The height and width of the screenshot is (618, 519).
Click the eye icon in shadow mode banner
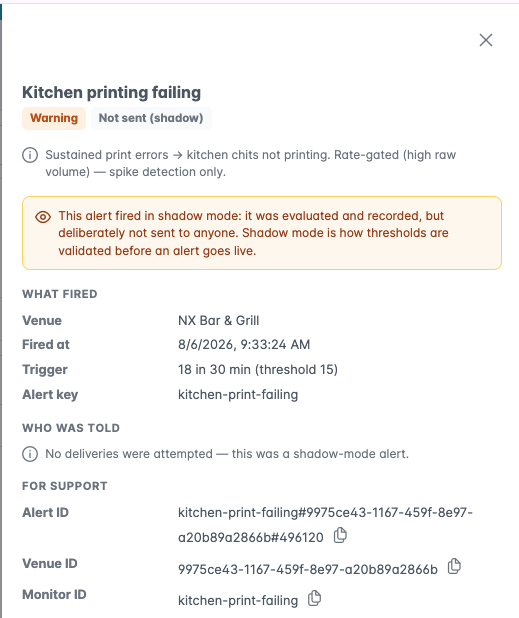(43, 217)
